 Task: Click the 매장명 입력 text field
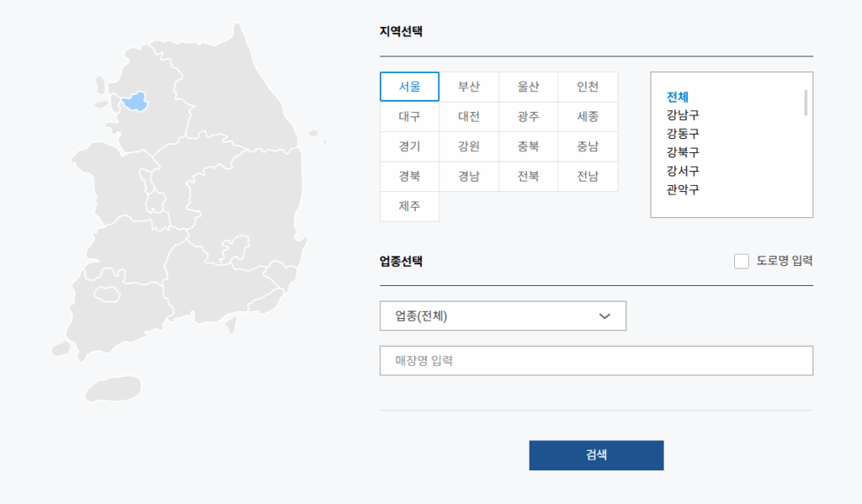pyautogui.click(x=596, y=361)
